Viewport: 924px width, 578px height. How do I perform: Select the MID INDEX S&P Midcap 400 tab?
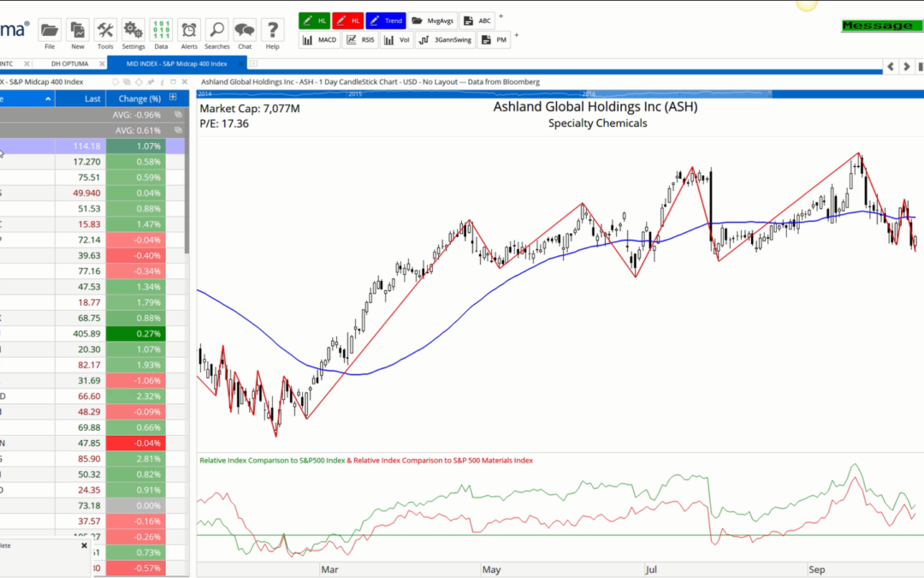click(x=176, y=63)
